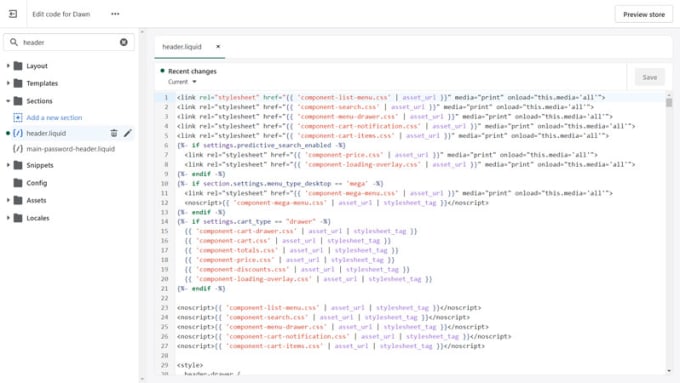Clear the header search field
Screen dimensions: 680x383
pyautogui.click(x=124, y=42)
